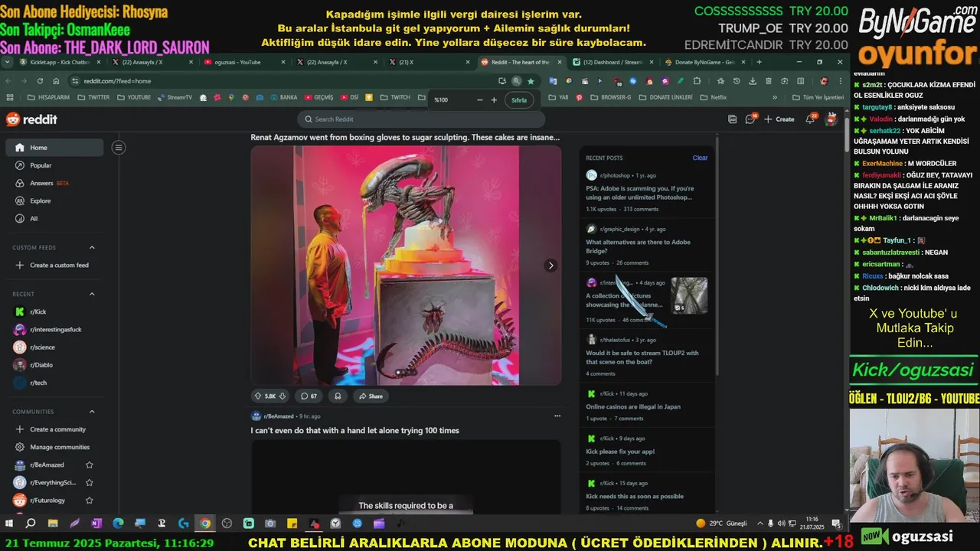The width and height of the screenshot is (980, 551).
Task: Open the interestingasfuck recent post thumbnail
Action: coord(689,295)
